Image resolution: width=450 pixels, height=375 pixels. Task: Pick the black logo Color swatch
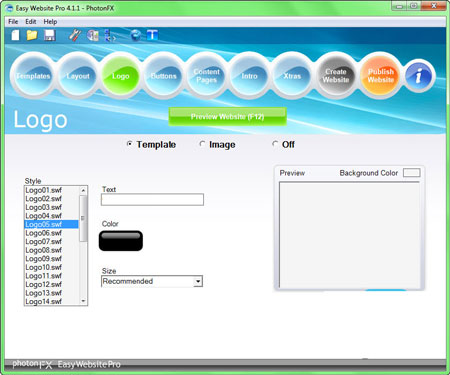[x=121, y=241]
